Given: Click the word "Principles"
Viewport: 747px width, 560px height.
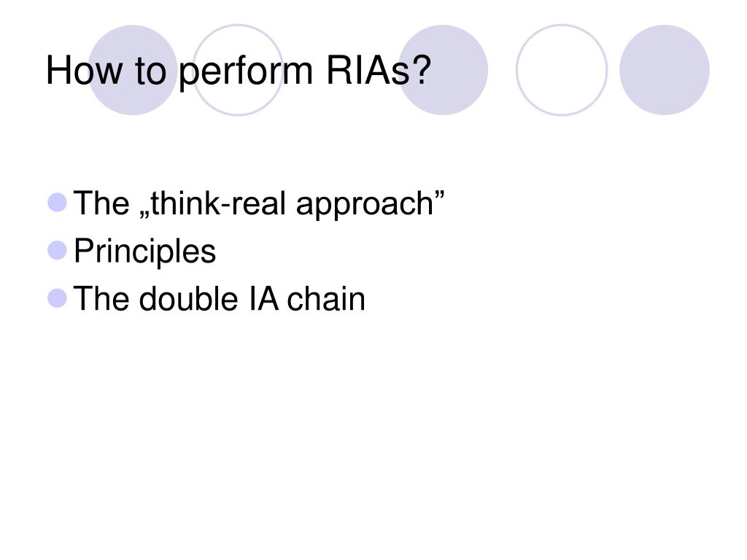Looking at the screenshot, I should point(145,251).
